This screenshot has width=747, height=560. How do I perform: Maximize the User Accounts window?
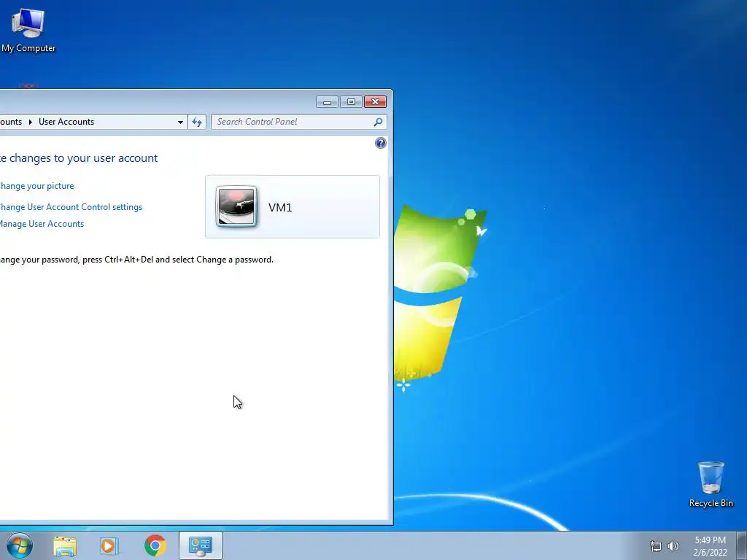(x=351, y=101)
